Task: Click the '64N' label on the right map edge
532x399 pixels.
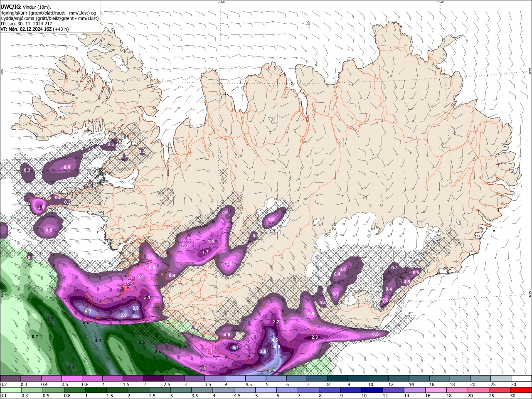Action: coord(530,294)
